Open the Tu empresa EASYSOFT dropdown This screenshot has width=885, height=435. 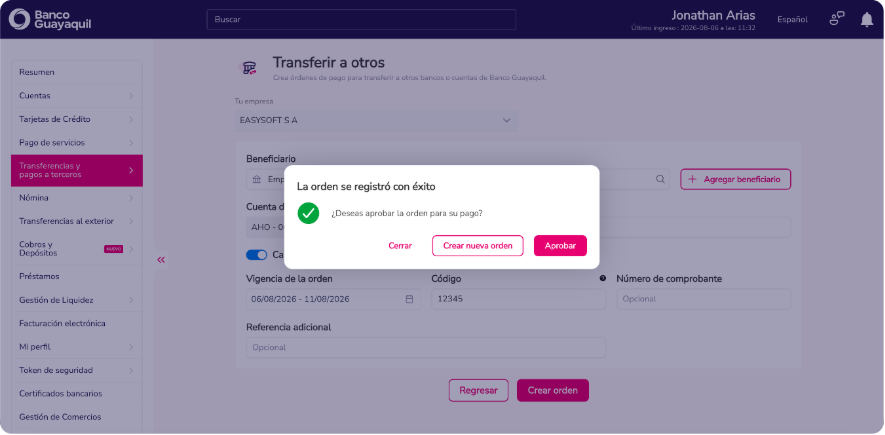(376, 120)
